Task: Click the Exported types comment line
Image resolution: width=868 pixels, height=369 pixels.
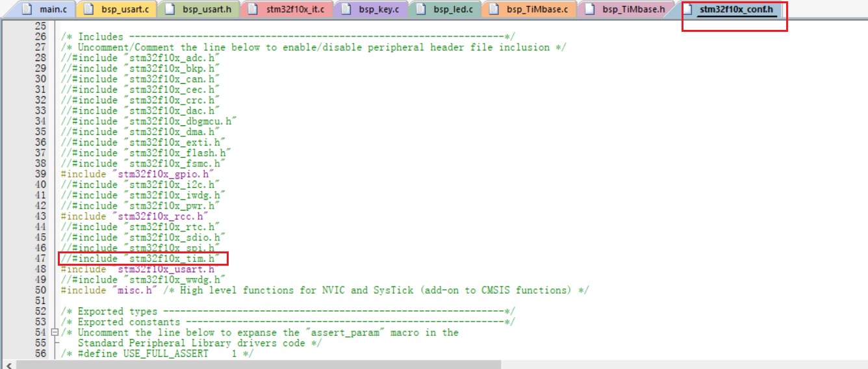Action: tap(288, 311)
